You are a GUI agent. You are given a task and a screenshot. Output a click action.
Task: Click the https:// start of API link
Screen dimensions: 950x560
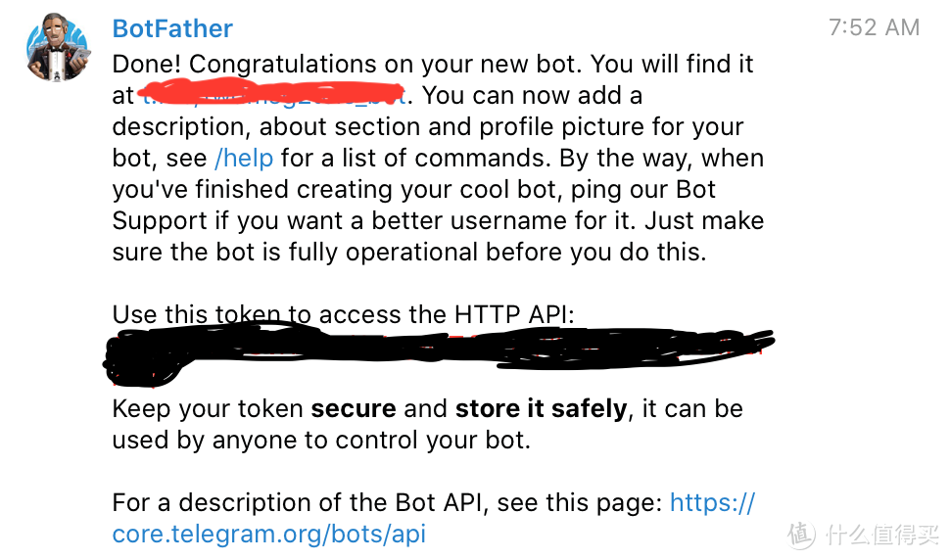pyautogui.click(x=712, y=502)
